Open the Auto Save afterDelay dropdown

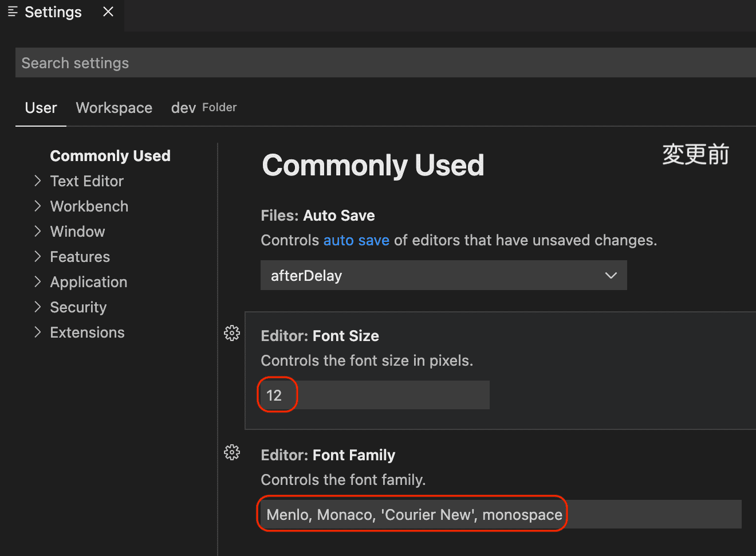click(x=443, y=276)
